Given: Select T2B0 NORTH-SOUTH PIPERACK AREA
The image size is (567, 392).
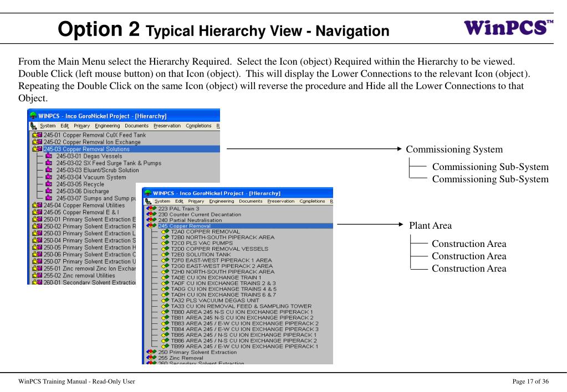Looking at the screenshot, I should click(x=222, y=238).
